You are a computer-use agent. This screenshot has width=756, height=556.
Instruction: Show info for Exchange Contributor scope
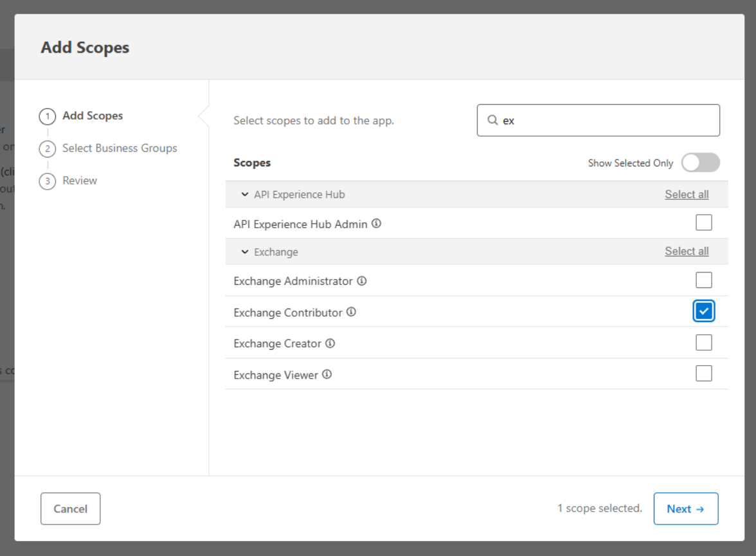pyautogui.click(x=352, y=312)
